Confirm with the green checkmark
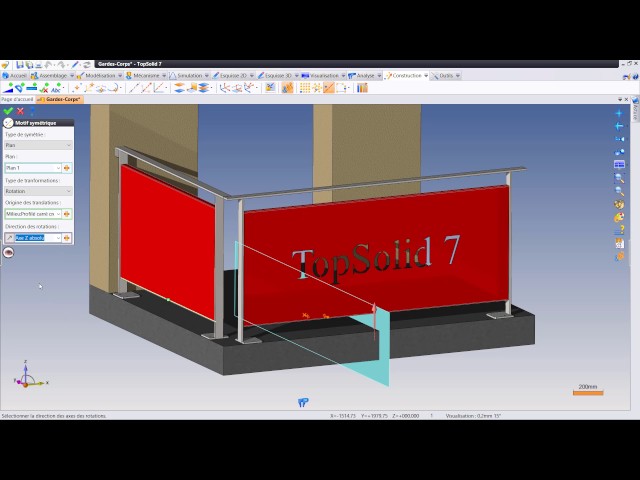640x480 pixels. [x=8, y=111]
